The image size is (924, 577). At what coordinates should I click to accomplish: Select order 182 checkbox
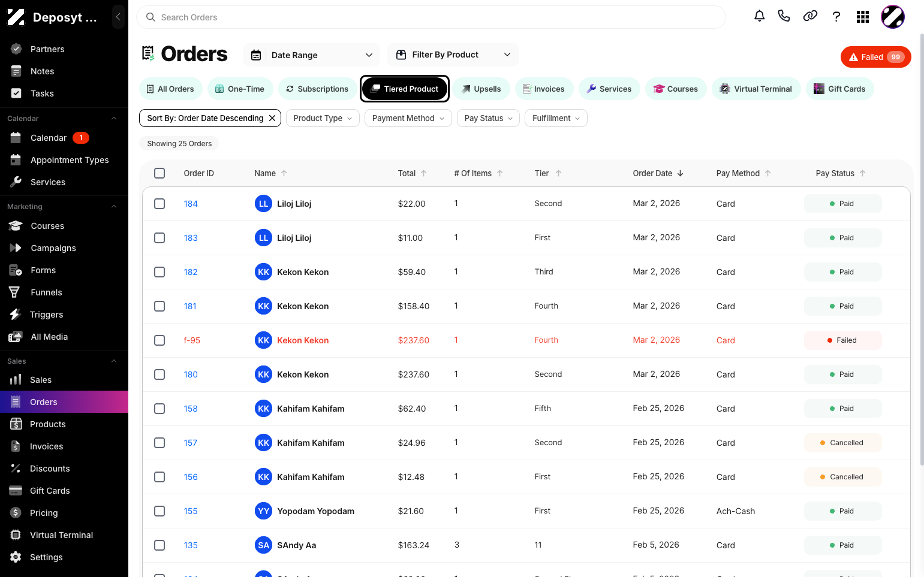coord(159,272)
